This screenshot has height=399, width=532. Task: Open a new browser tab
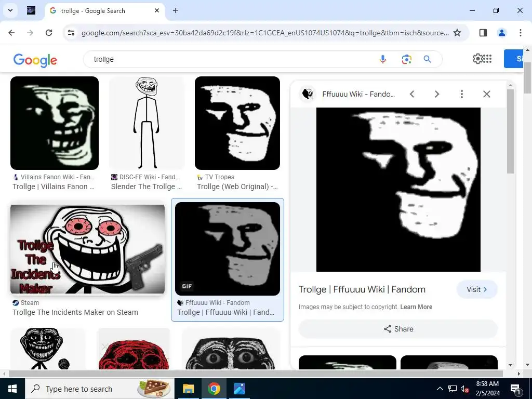(176, 10)
